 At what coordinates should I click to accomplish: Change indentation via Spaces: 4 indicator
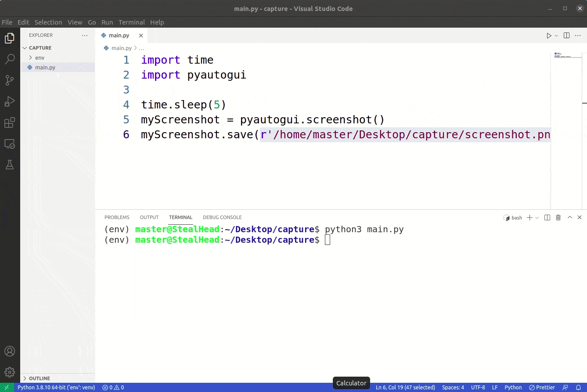click(453, 387)
